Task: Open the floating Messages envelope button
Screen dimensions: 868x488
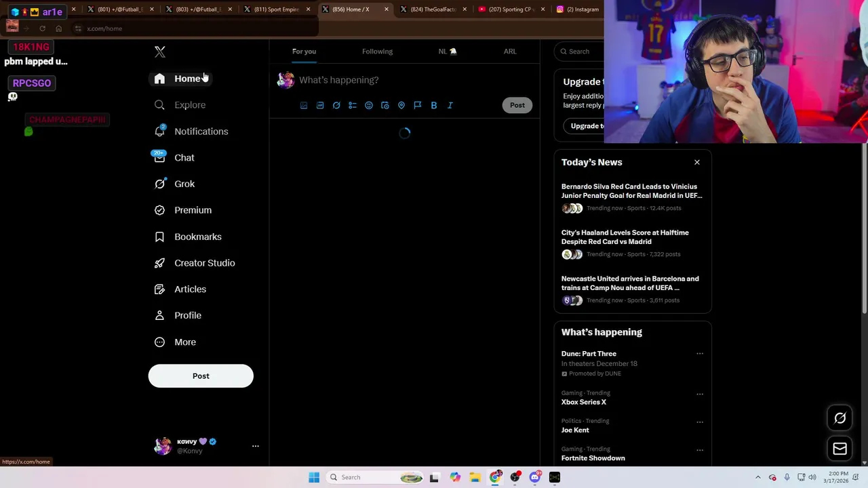Action: coord(840,449)
